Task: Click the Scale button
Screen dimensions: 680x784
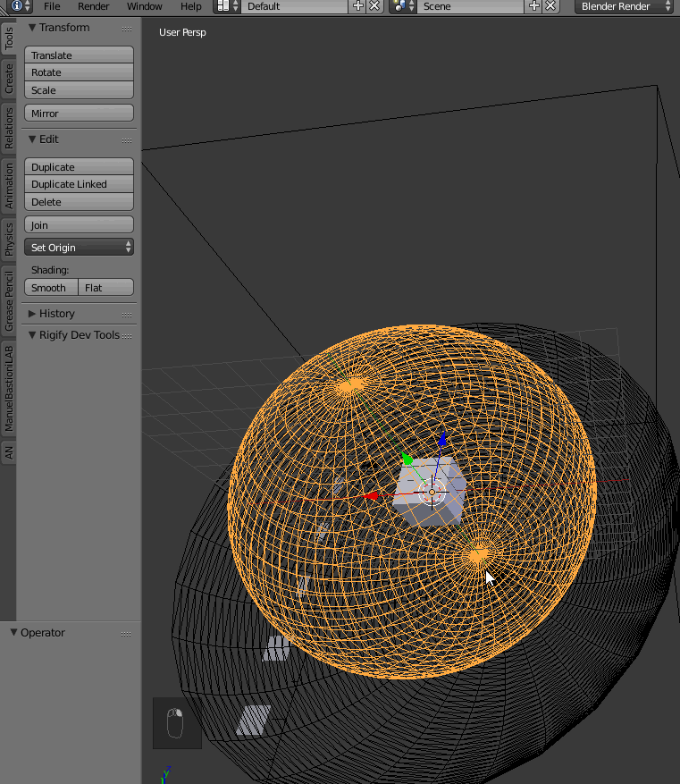Action: [x=79, y=90]
